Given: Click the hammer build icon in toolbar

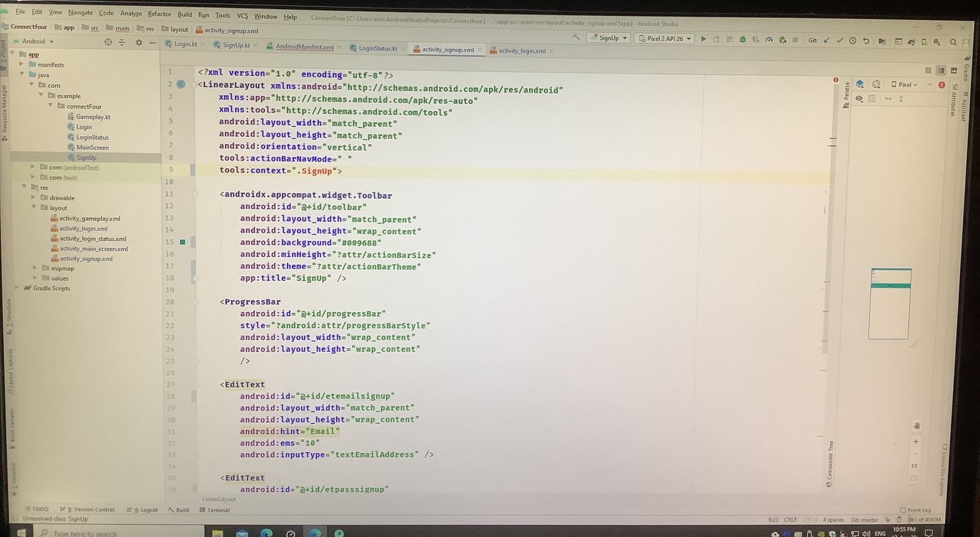Looking at the screenshot, I should tap(577, 37).
